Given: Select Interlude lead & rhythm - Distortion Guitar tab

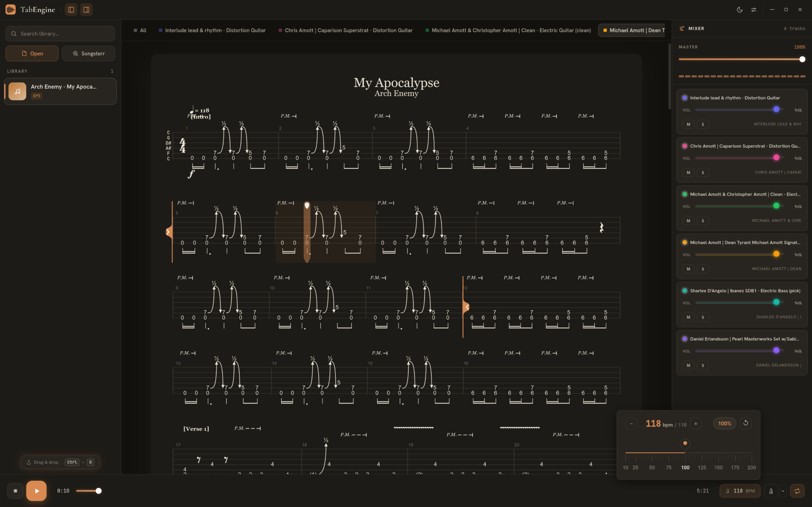Looking at the screenshot, I should point(212,30).
